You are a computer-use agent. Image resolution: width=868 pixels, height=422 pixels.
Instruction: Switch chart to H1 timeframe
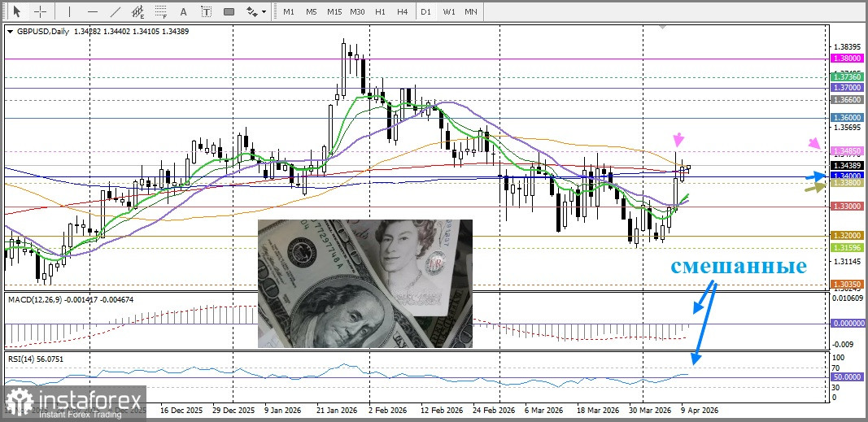point(380,11)
